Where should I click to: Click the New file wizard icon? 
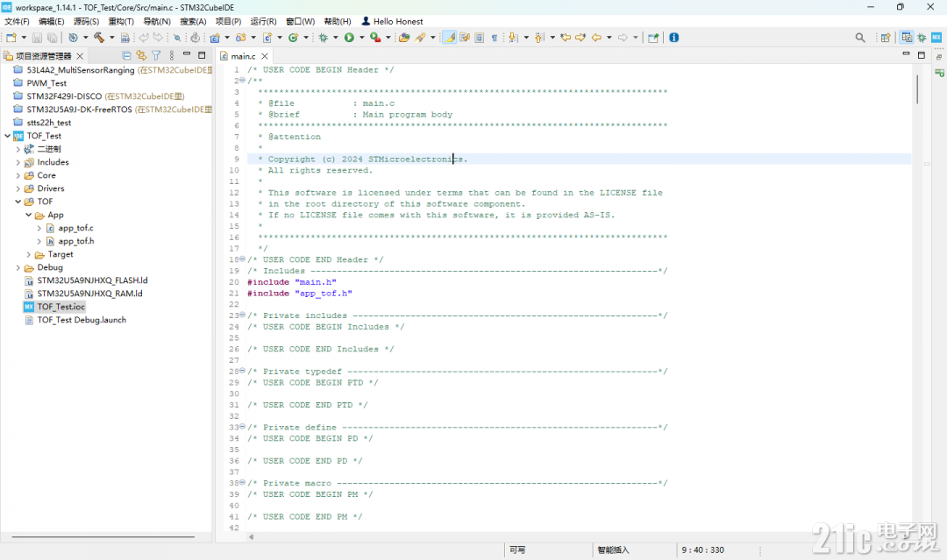tap(11, 38)
